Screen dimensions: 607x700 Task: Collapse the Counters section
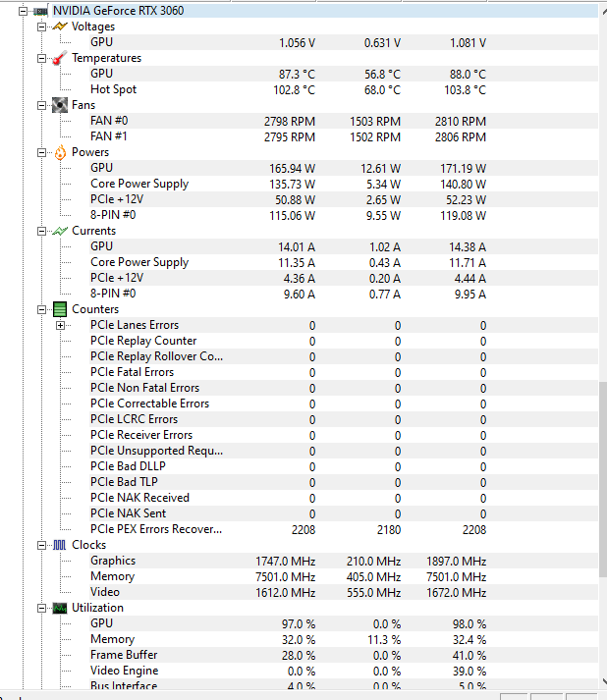(x=41, y=309)
